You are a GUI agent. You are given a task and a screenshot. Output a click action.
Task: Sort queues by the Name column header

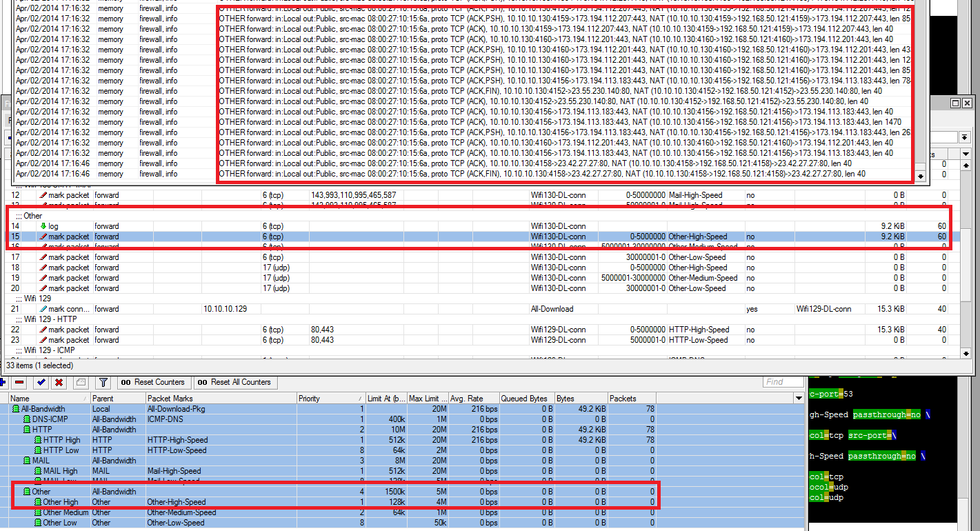[49, 399]
